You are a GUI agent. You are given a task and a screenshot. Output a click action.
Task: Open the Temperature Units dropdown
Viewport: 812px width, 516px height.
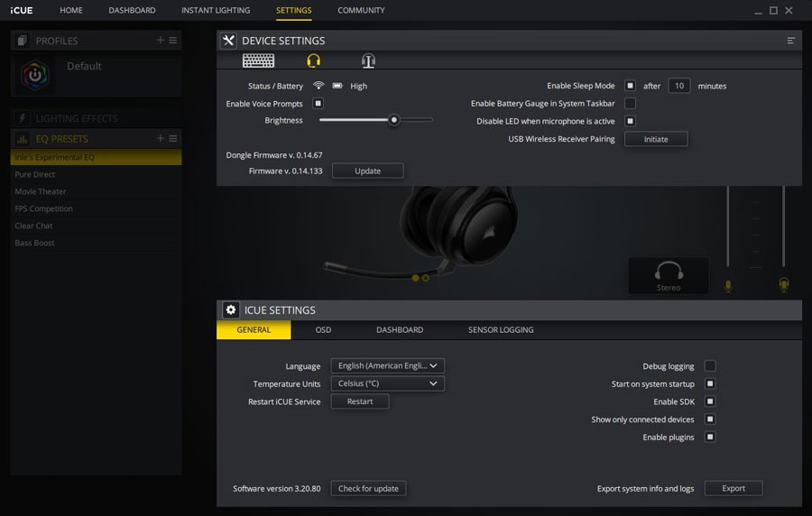[387, 383]
